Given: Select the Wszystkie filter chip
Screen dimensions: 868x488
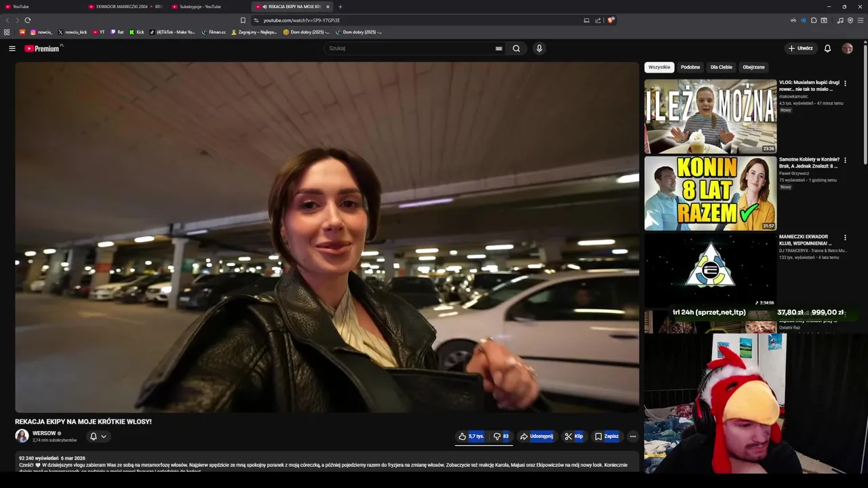Looking at the screenshot, I should pos(659,67).
